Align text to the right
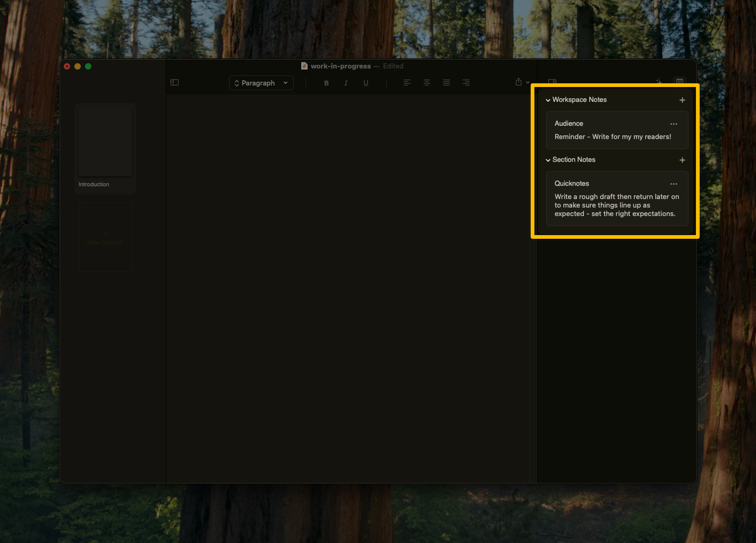 pyautogui.click(x=466, y=83)
